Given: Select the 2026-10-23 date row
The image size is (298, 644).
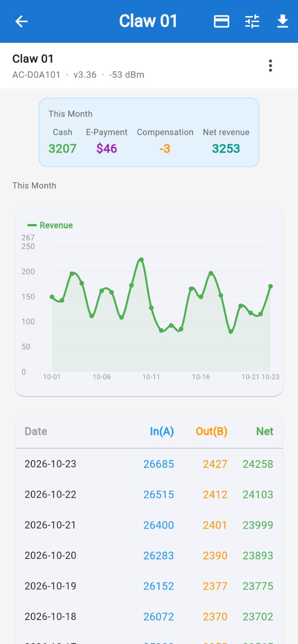Looking at the screenshot, I should coord(149,464).
